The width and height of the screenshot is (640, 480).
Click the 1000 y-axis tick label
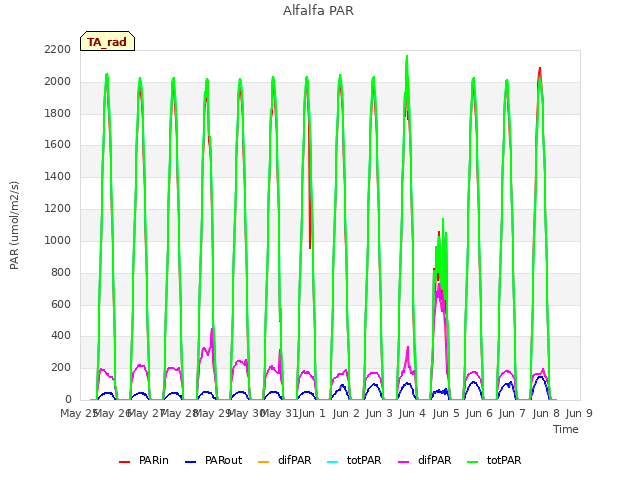point(58,240)
